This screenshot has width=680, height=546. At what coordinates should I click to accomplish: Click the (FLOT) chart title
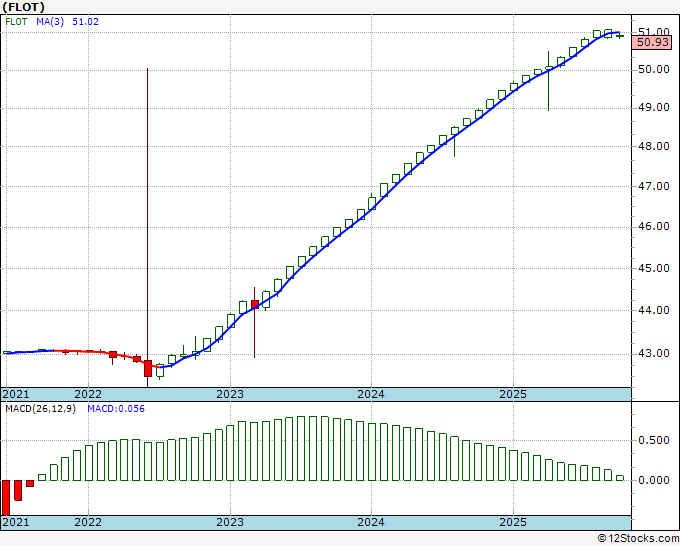point(24,7)
